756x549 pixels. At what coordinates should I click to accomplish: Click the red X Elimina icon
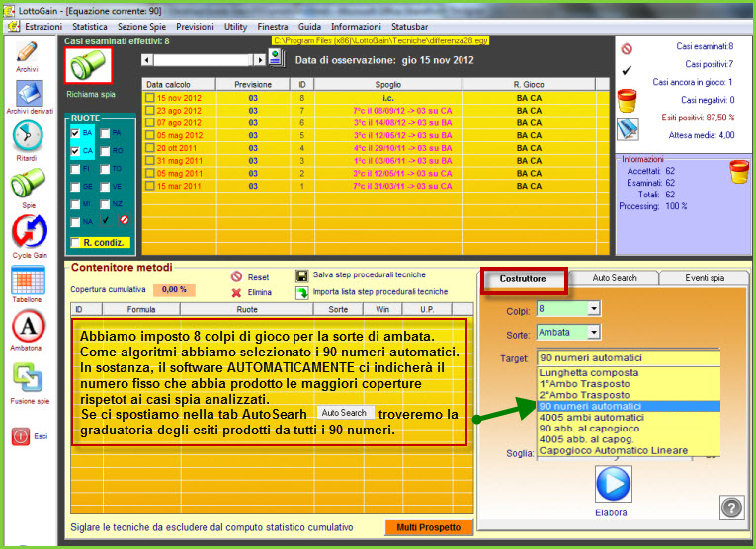pyautogui.click(x=236, y=293)
